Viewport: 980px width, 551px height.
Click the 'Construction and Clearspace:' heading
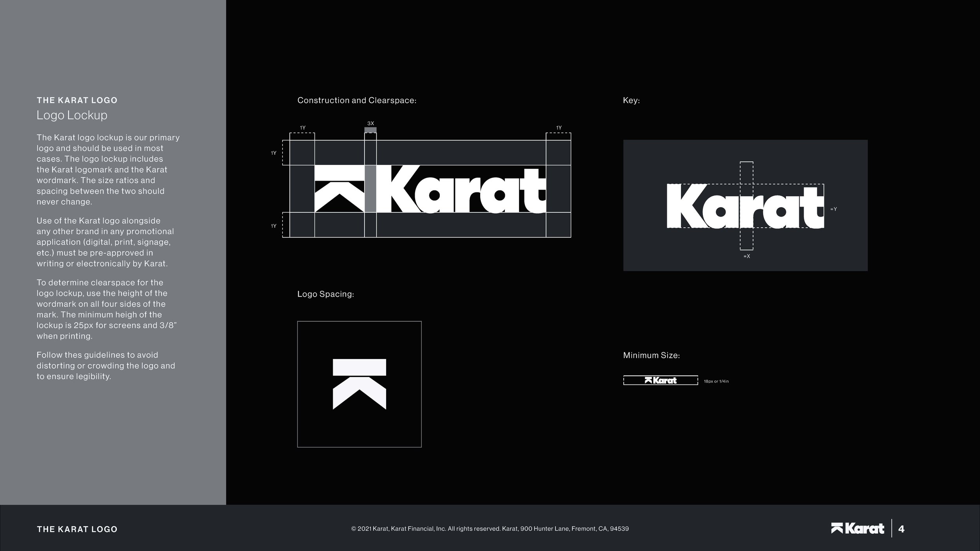[x=357, y=100]
